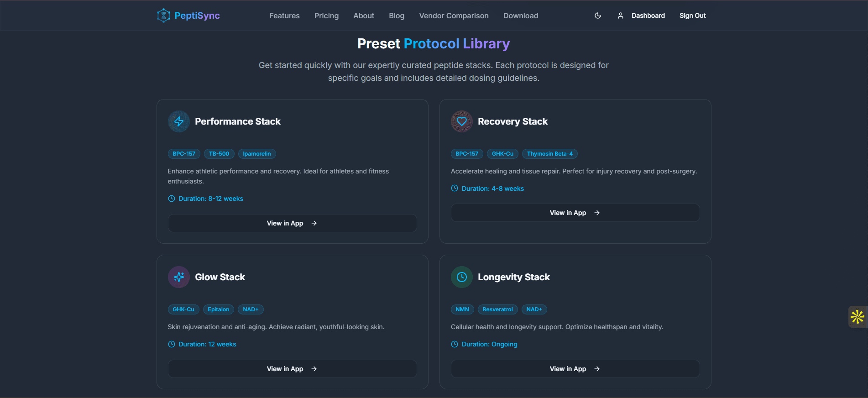Click the Glow Stack sparkle icon

tap(179, 277)
